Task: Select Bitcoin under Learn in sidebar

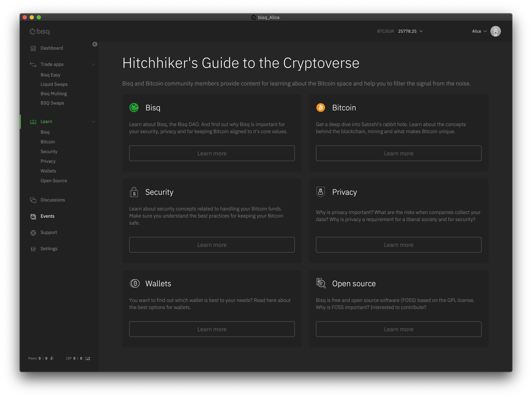Action: [48, 142]
